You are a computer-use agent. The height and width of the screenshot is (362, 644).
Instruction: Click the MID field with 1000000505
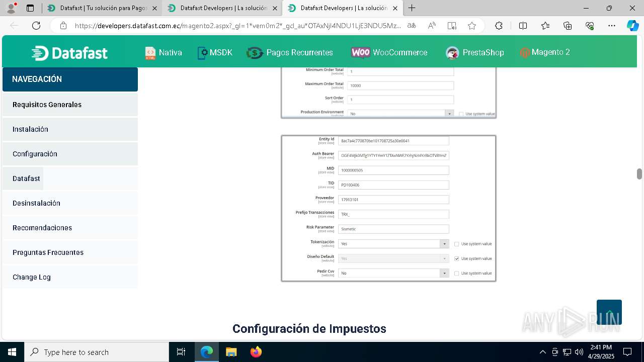pyautogui.click(x=393, y=170)
